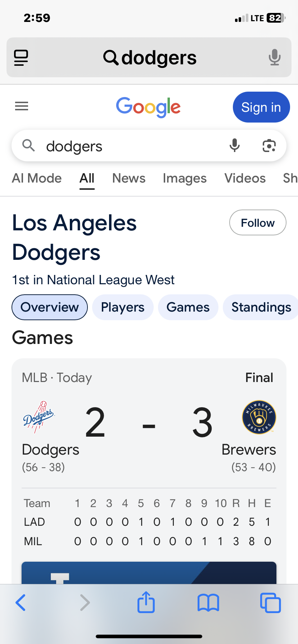Follow the Los Angeles Dodgers
The width and height of the screenshot is (298, 644).
[x=258, y=222]
